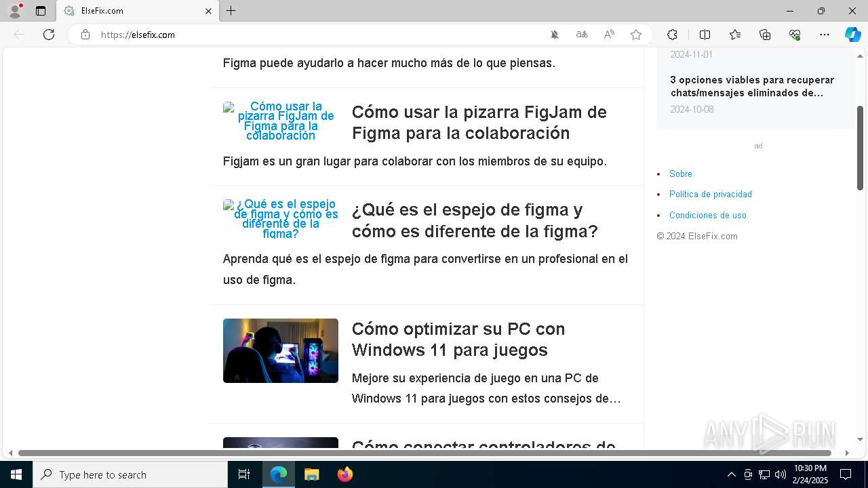
Task: Open the volume speaker tray icon
Action: click(780, 474)
